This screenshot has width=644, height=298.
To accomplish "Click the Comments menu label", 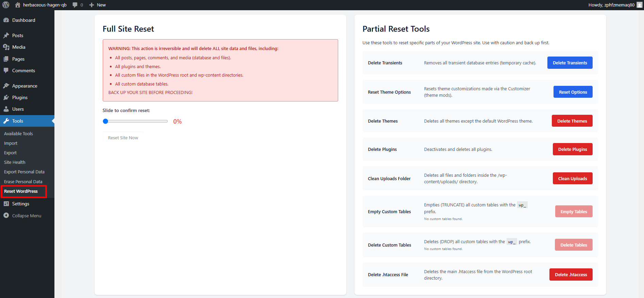I will coord(23,70).
